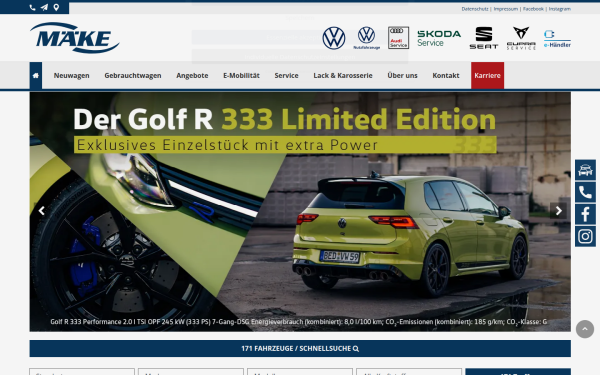This screenshot has width=600, height=375.
Task: Click the Golf R 333 Limited Edition banner
Action: (300, 212)
